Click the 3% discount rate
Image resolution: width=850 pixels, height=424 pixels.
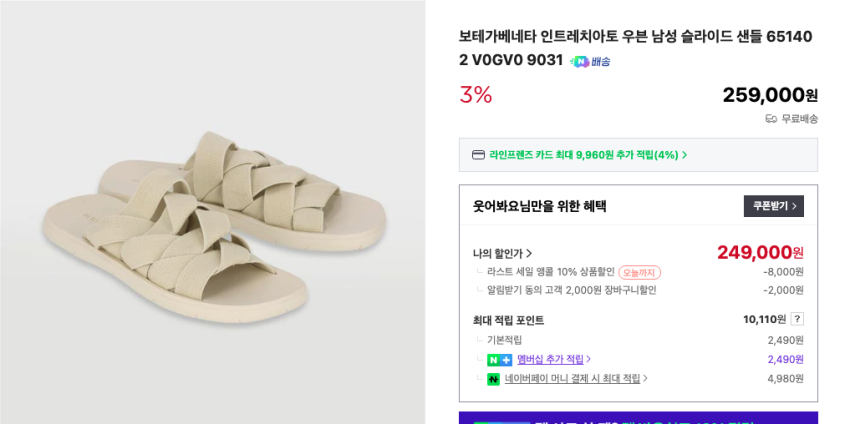(476, 95)
